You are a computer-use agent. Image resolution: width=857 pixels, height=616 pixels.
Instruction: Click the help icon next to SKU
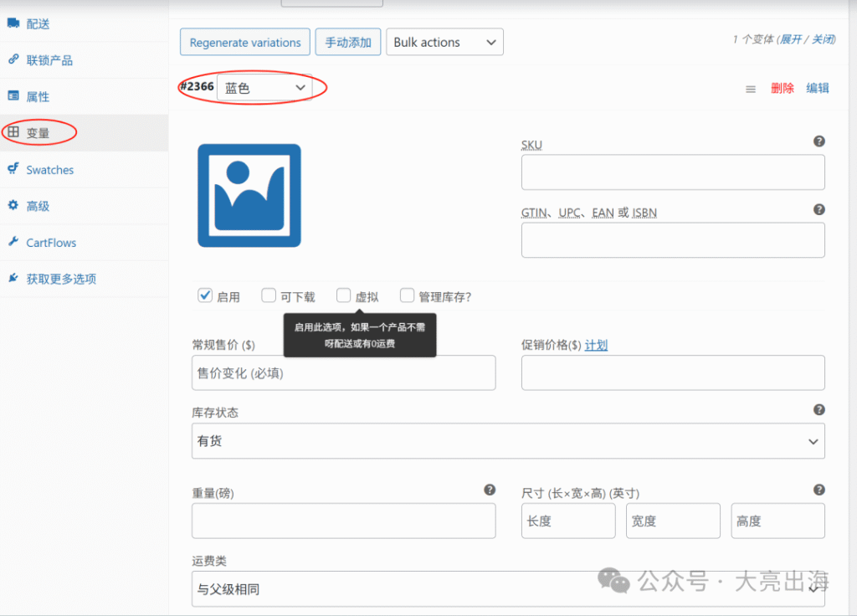(x=819, y=141)
